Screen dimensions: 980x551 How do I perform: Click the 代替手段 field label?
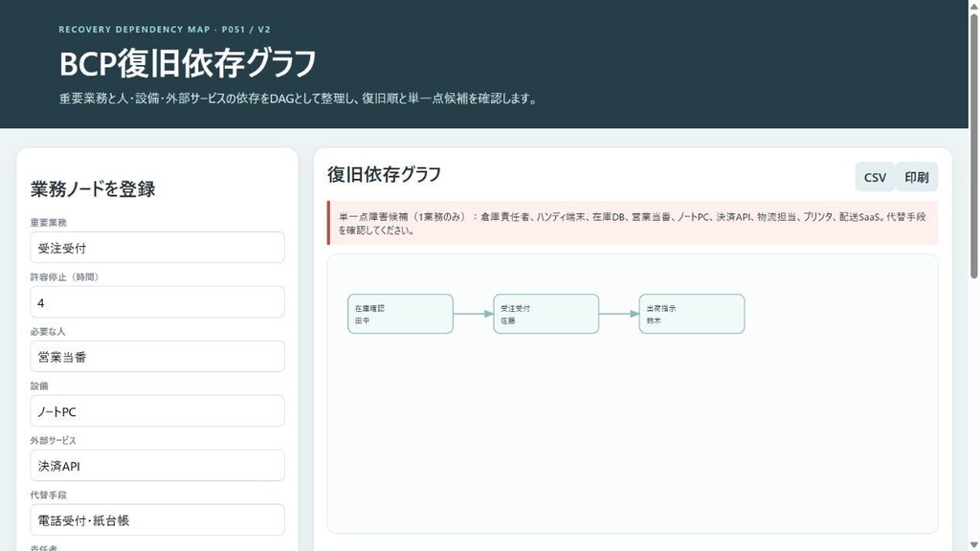[48, 495]
